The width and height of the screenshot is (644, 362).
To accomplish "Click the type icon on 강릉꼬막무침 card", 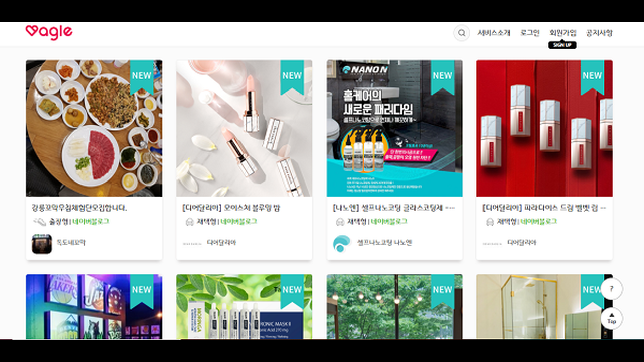I will pyautogui.click(x=39, y=222).
